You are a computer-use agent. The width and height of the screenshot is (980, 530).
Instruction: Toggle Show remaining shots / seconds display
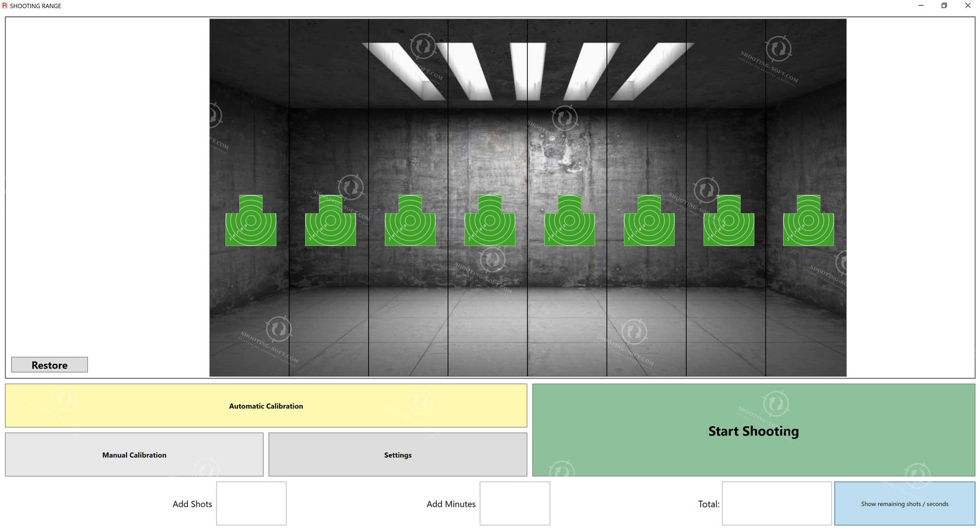(x=905, y=503)
